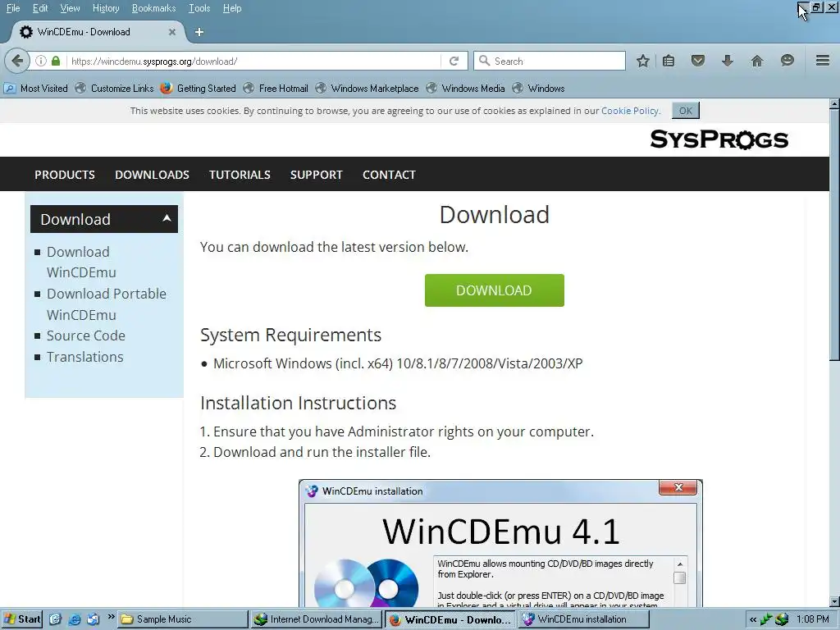Open the Bookmarks menu

[x=153, y=8]
